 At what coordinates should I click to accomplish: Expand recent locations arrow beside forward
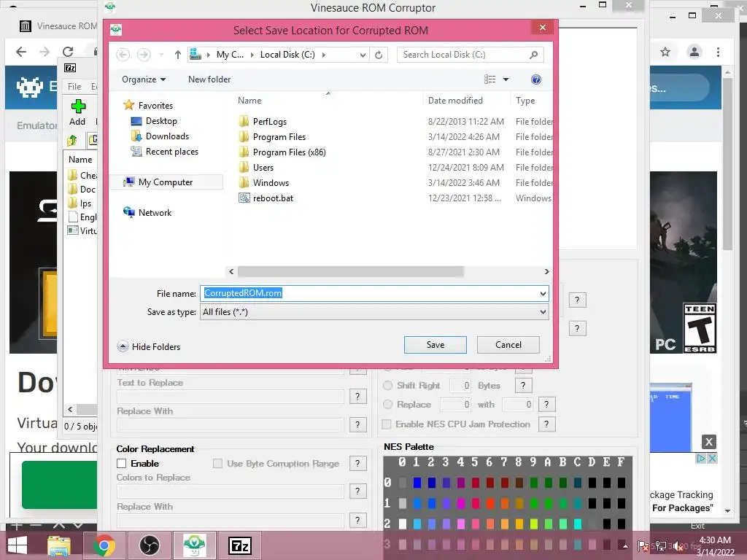tap(161, 55)
